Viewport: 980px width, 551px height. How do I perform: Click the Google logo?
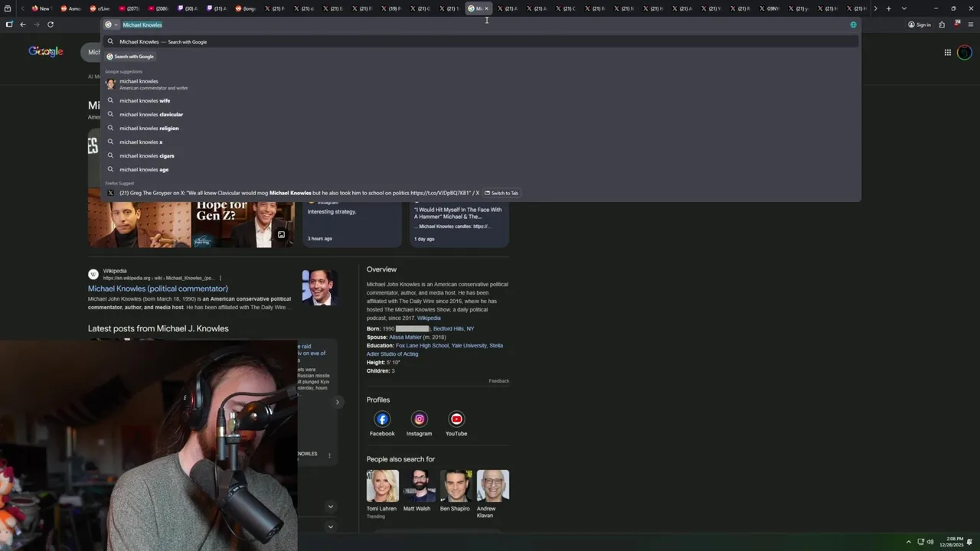46,51
